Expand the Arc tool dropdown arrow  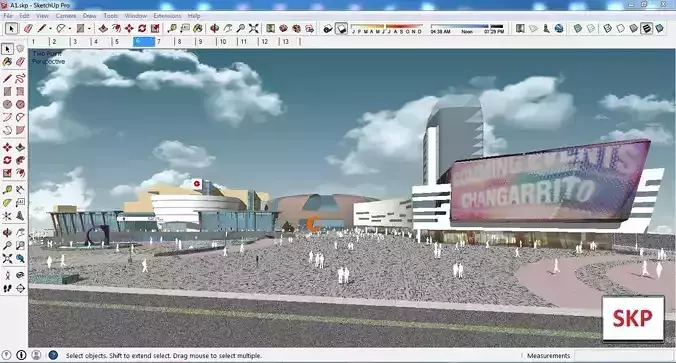pyautogui.click(x=70, y=29)
